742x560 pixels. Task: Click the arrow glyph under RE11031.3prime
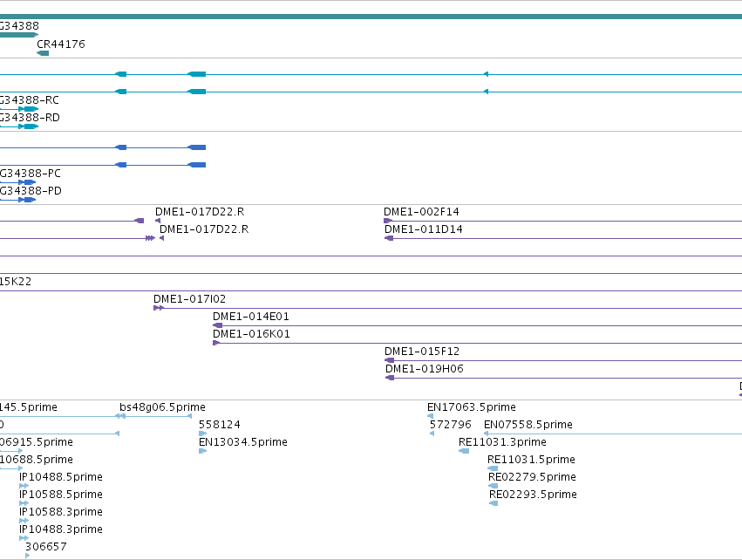pos(464,451)
